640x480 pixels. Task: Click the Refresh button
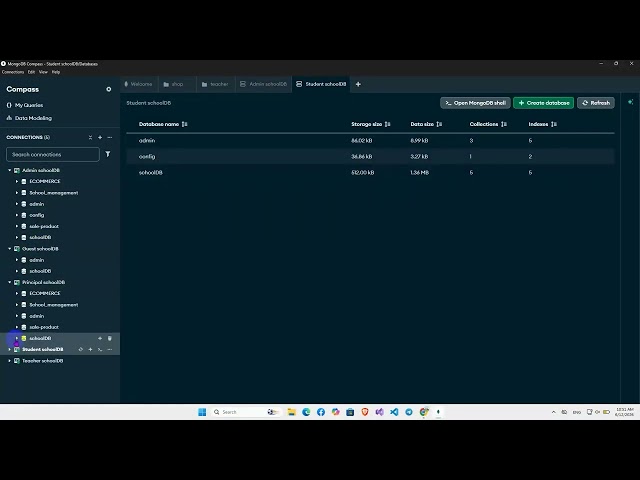[596, 103]
